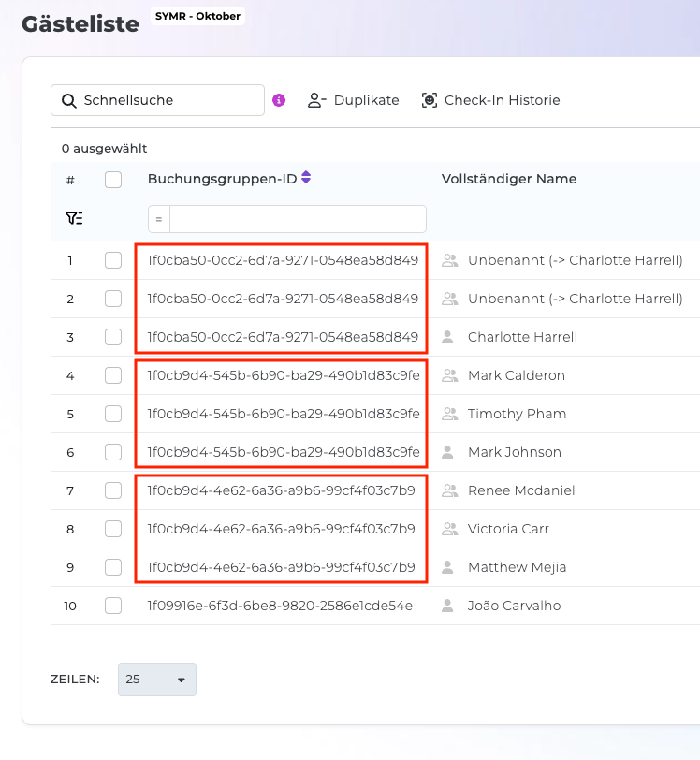The image size is (700, 760).
Task: Tick the checkbox in row 5
Action: [113, 414]
